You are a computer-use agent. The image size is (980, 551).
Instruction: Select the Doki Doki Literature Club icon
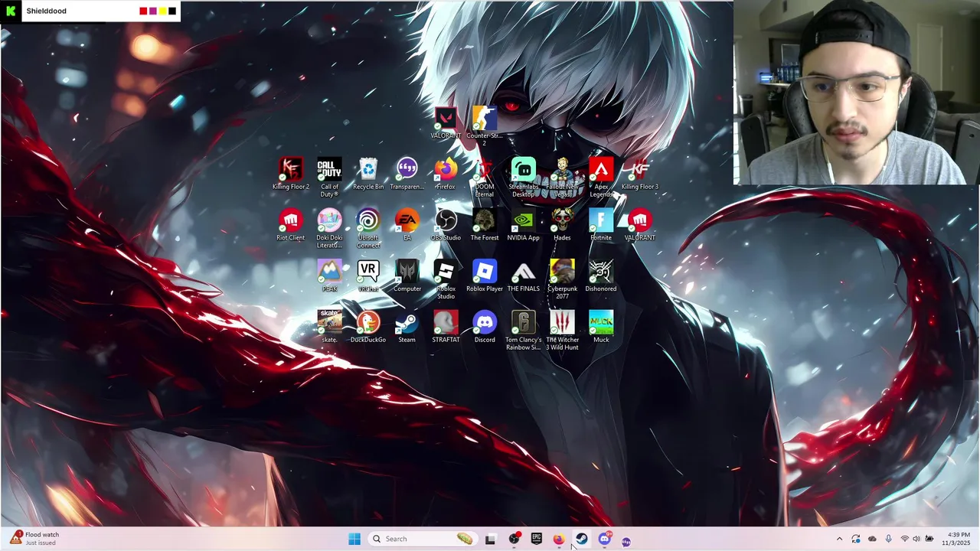point(329,229)
